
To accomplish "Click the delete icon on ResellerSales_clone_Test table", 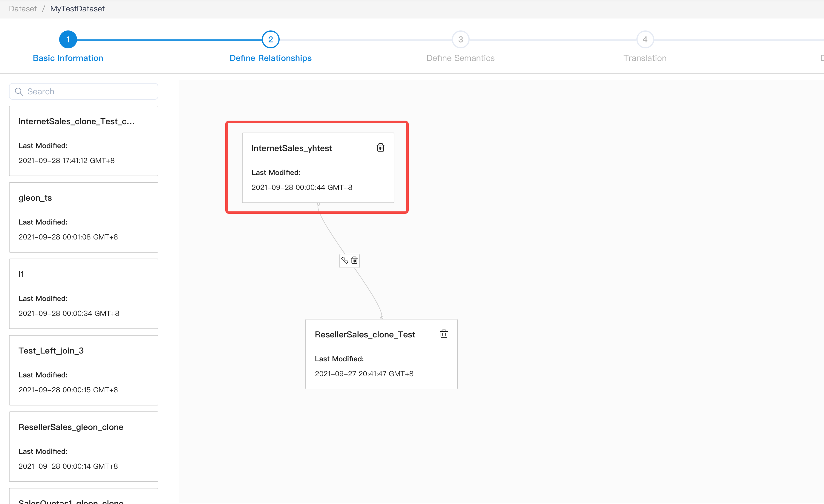I will [444, 334].
